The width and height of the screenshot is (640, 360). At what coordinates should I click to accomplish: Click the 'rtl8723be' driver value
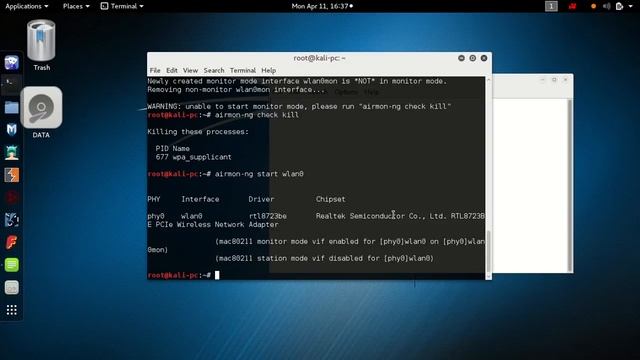[268, 216]
